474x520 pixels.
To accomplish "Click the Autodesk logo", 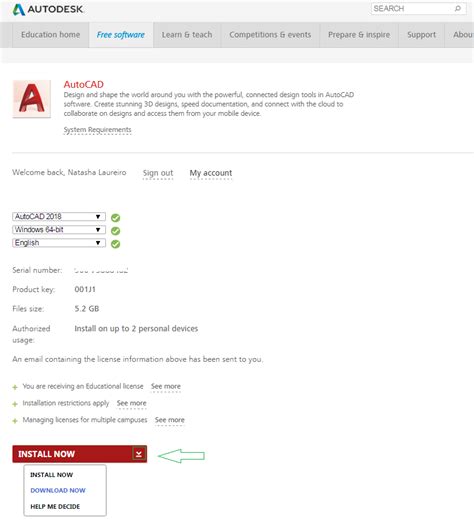I will 48,9.
